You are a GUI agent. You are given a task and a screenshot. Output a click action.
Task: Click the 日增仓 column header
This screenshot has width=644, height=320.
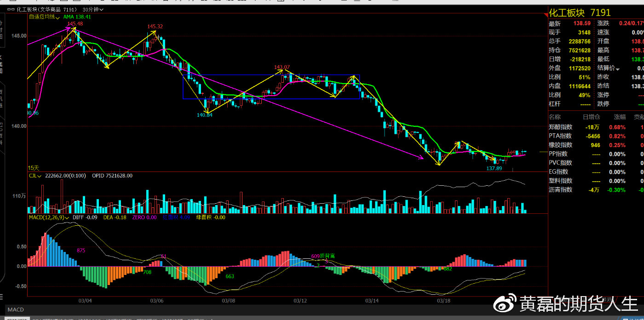tap(591, 117)
